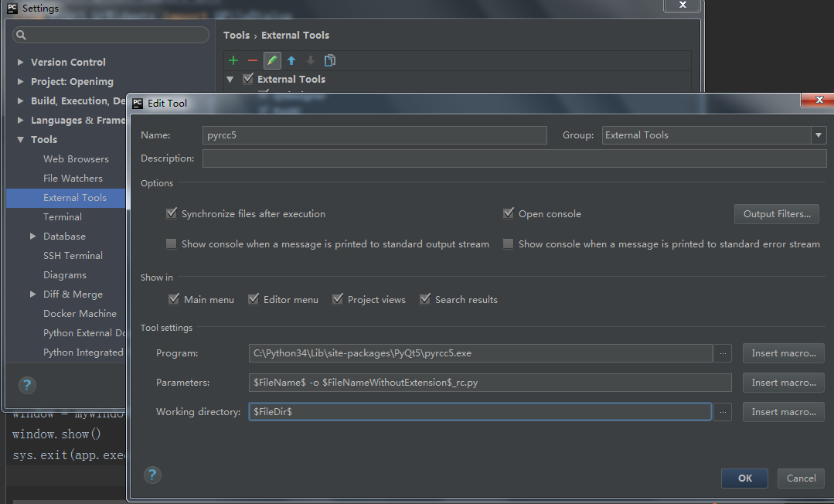
Task: Select External Tools in settings tree
Action: coord(66,197)
